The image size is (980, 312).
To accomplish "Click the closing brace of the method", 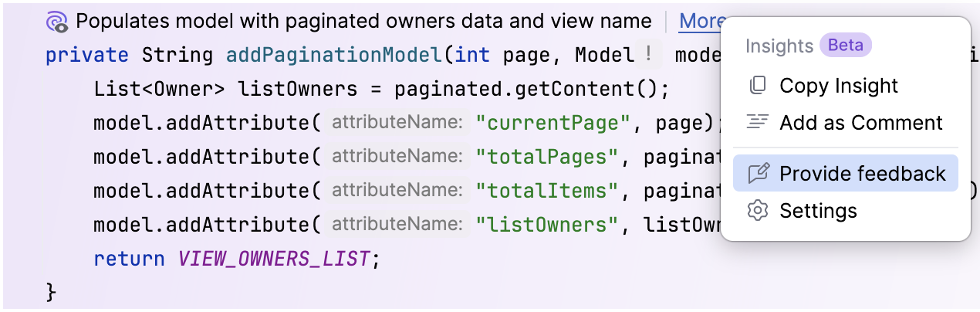I will pyautogui.click(x=51, y=292).
